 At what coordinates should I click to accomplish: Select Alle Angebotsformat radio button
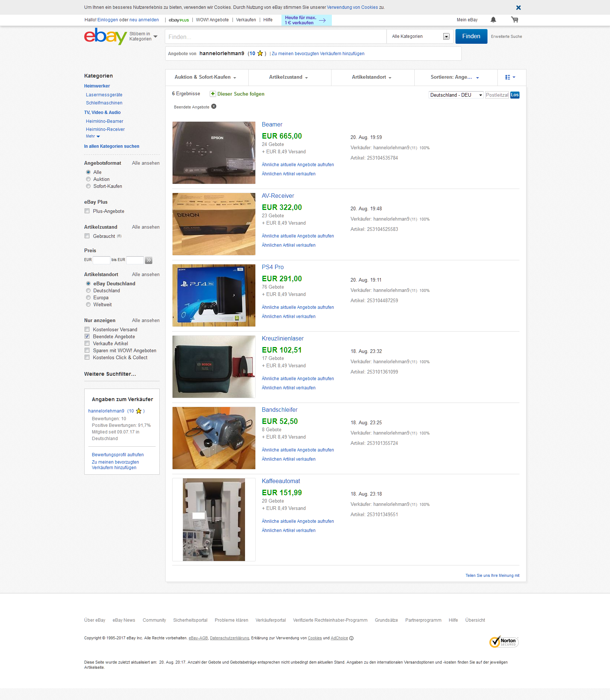point(88,172)
